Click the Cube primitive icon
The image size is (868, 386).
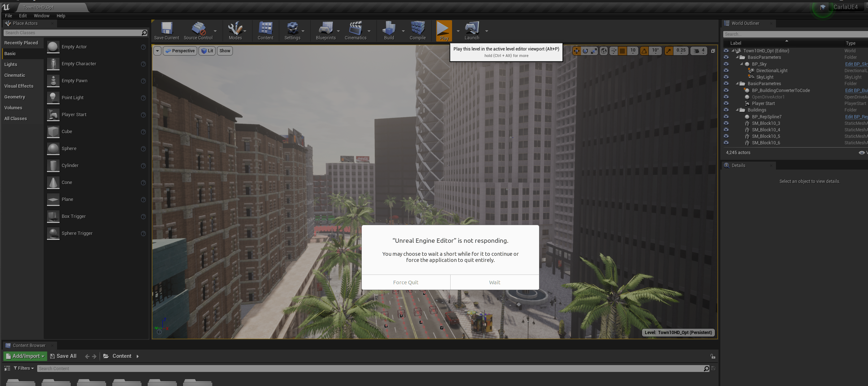53,132
